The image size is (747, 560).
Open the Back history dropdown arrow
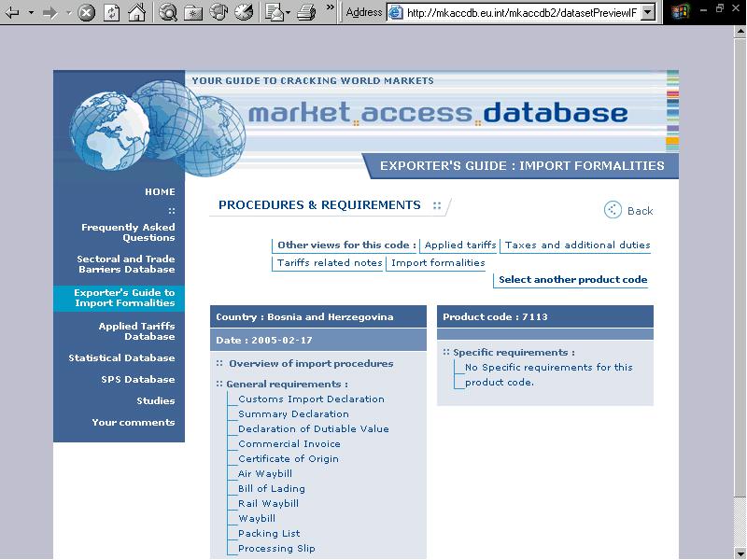click(31, 12)
